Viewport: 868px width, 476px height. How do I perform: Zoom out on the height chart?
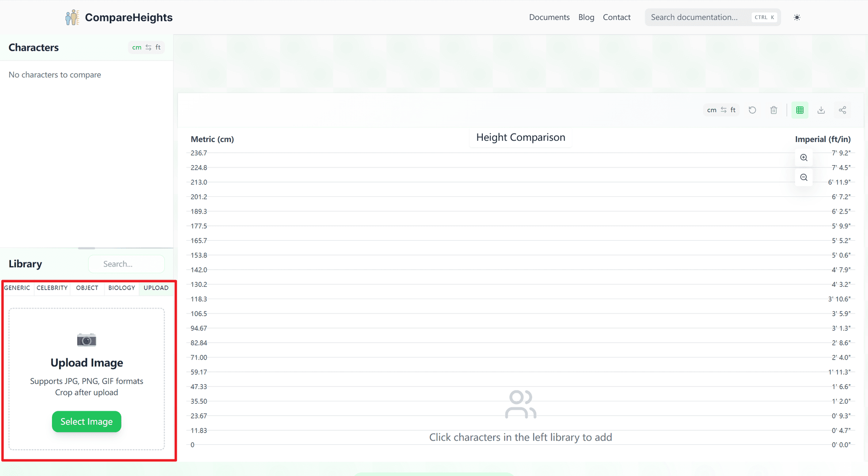pyautogui.click(x=803, y=177)
